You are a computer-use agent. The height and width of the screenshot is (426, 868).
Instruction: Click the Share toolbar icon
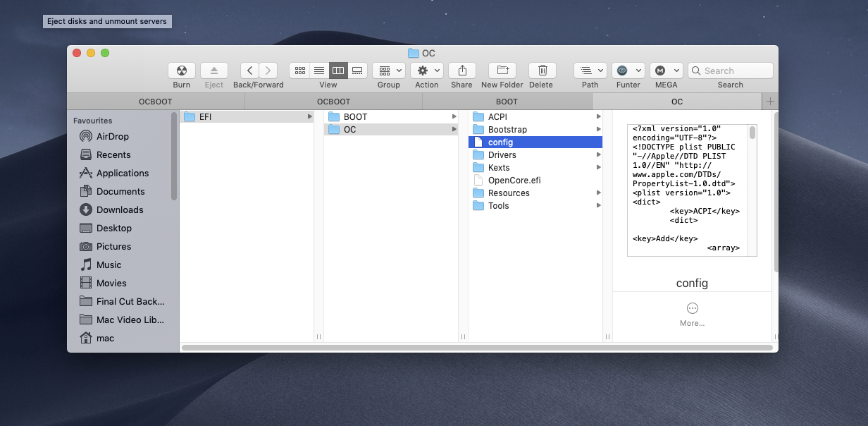coord(461,71)
